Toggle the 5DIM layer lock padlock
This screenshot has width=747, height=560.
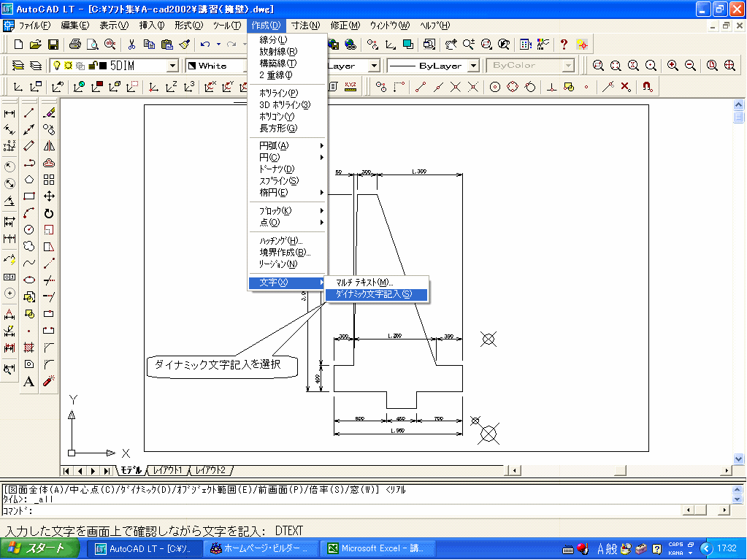[93, 65]
